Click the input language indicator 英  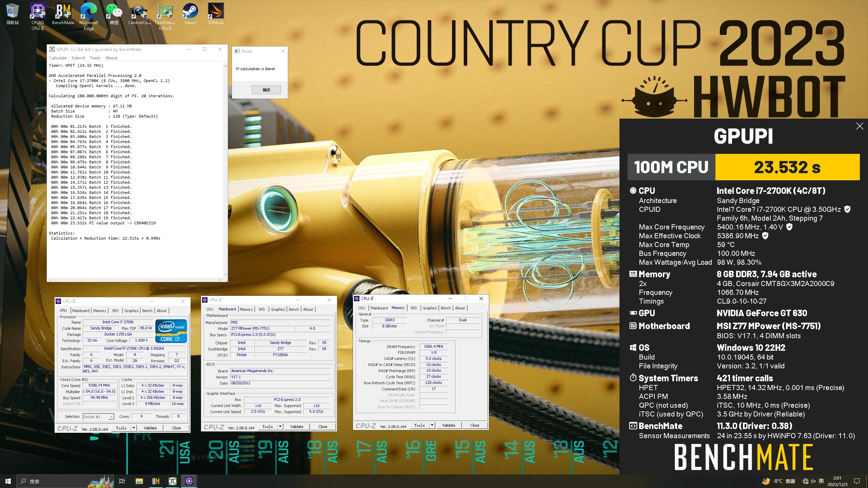[x=821, y=481]
